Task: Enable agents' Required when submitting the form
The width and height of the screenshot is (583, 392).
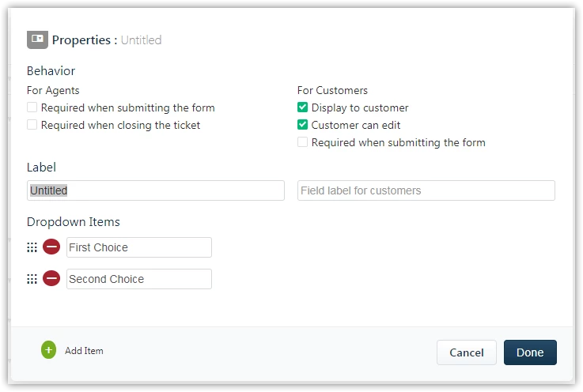Action: tap(32, 107)
